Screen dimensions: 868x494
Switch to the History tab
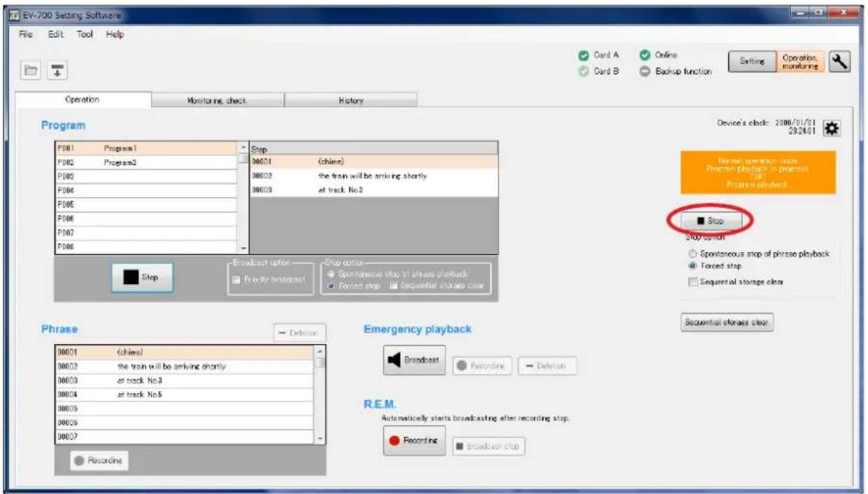click(351, 100)
